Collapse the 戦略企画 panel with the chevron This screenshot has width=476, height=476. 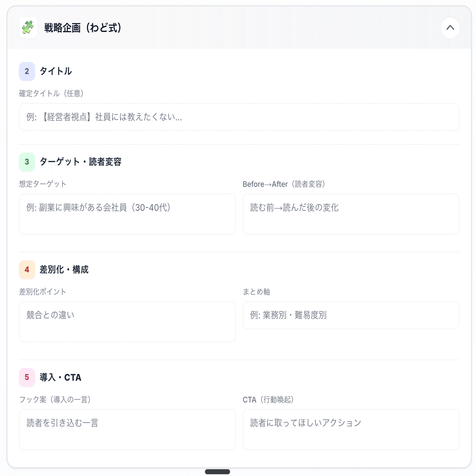[450, 28]
